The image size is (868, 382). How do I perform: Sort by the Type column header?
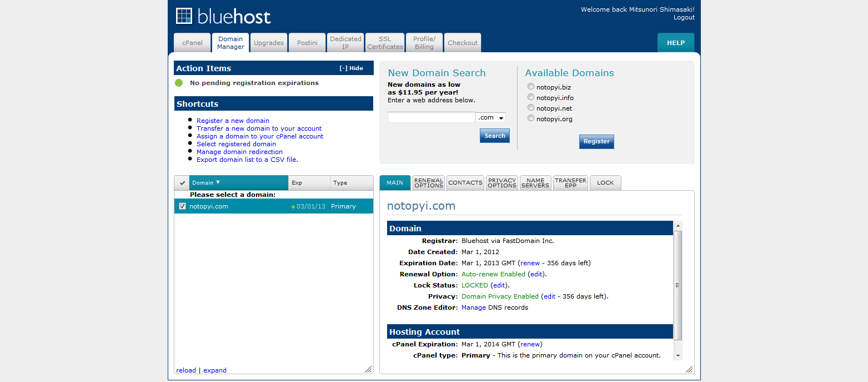pos(352,183)
